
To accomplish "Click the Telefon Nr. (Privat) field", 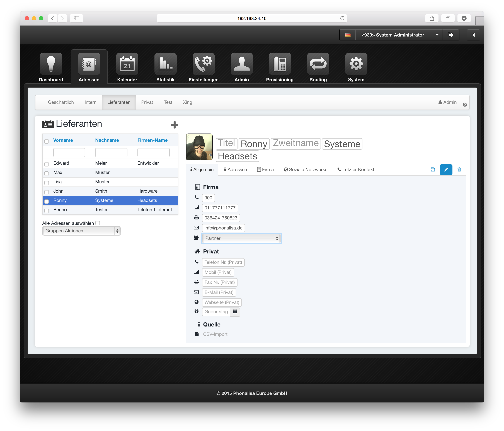I will coord(223,262).
